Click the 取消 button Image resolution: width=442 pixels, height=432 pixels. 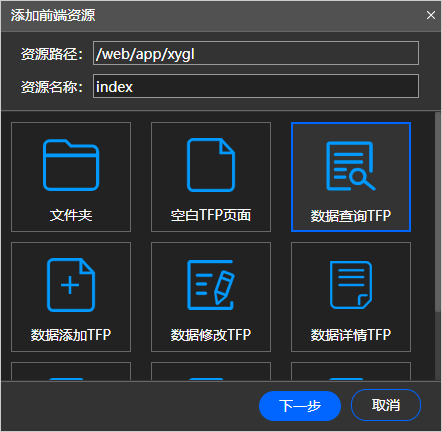coord(386,405)
